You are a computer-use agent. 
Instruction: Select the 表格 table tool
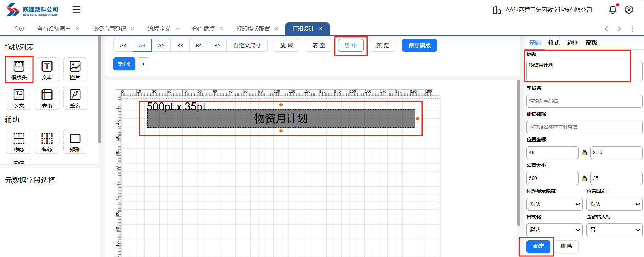47,97
